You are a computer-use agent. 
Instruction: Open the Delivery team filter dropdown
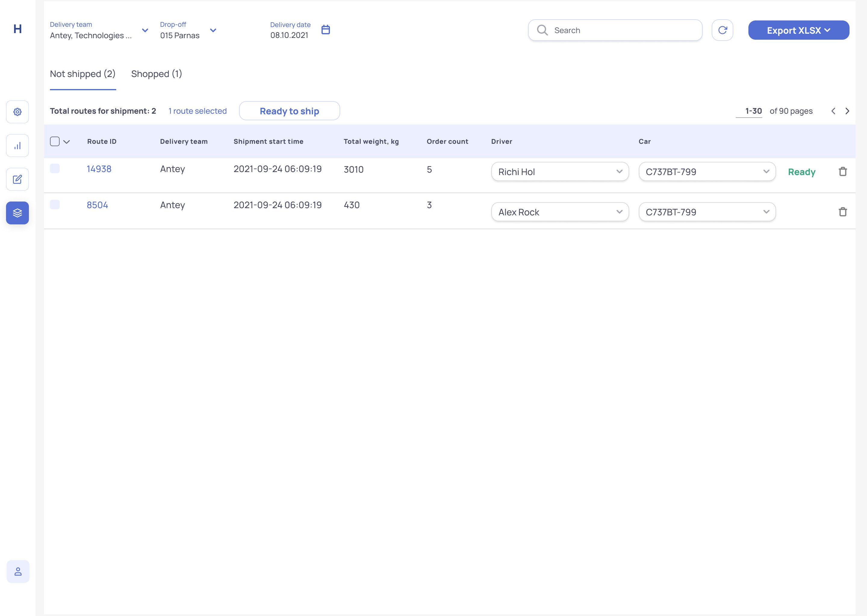point(99,30)
